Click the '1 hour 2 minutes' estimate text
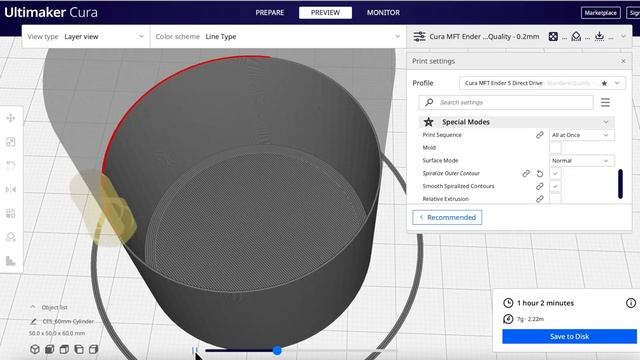640x360 pixels. (545, 303)
